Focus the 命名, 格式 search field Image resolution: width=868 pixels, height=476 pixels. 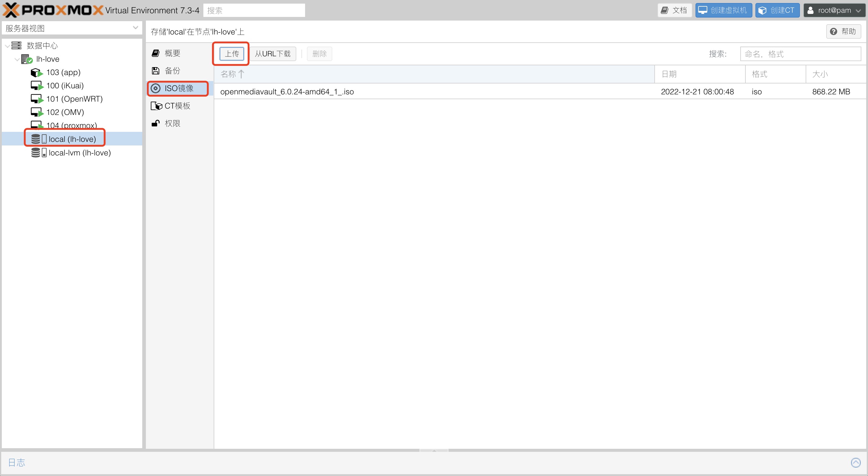coord(800,54)
